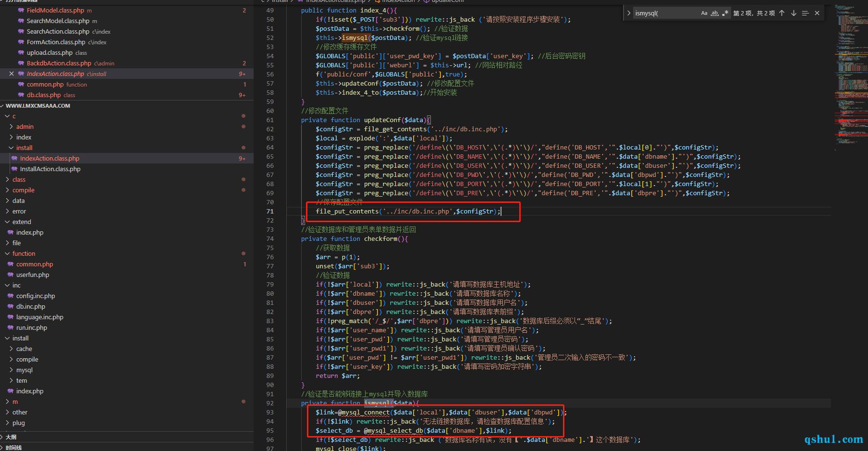Screen dimensions: 868x451
Task: Click PHP icon beside FormAction.class.php
Action: 21,42
